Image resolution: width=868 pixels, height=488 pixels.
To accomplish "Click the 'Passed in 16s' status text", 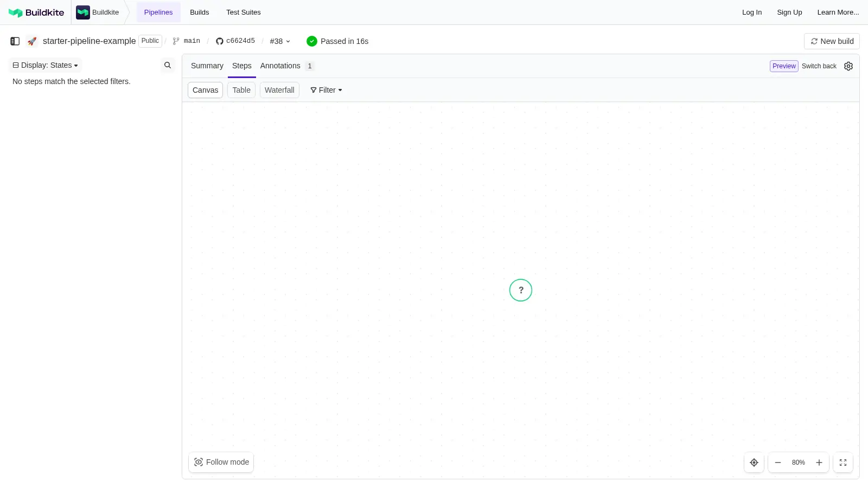I will (x=344, y=41).
